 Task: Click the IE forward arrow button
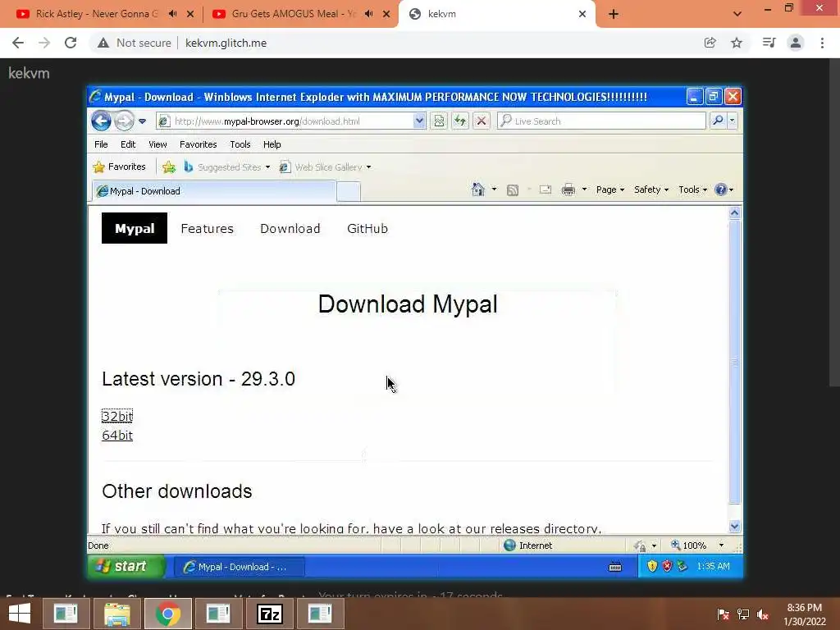coord(124,121)
